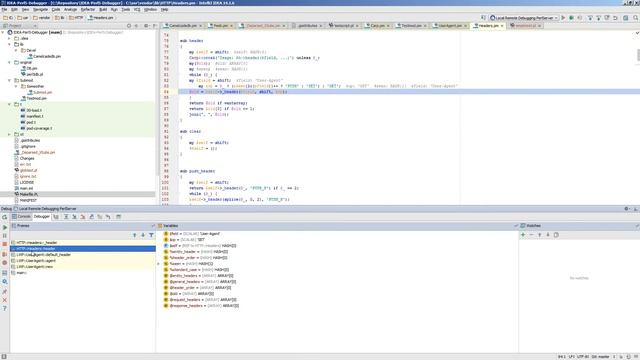Viewport: 640px width, 360px height.
Task: Click the Evaluate Expression icon
Action: 118,217
